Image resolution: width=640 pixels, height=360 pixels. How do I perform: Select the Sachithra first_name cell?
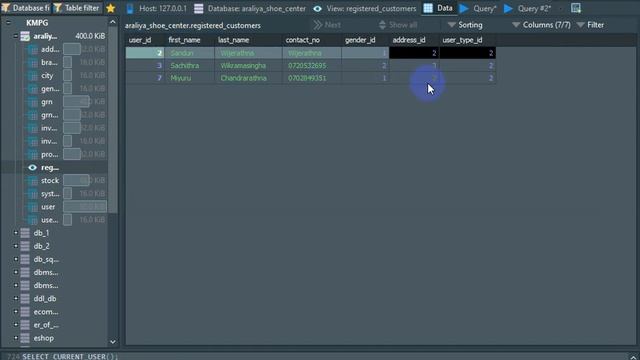[x=190, y=65]
